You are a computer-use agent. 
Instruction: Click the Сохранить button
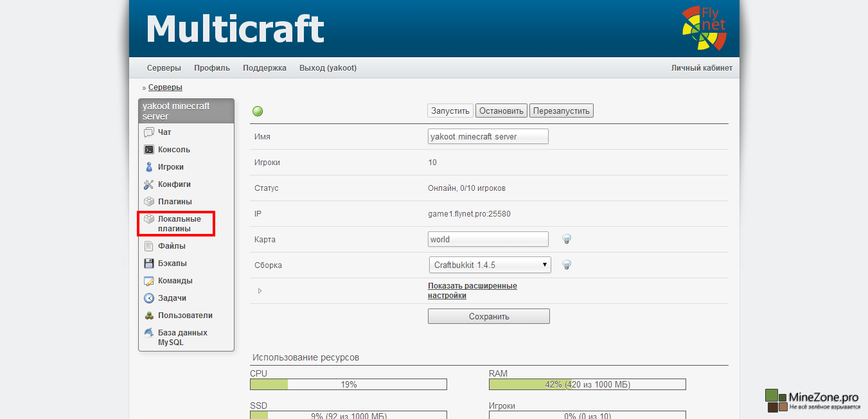pos(489,316)
